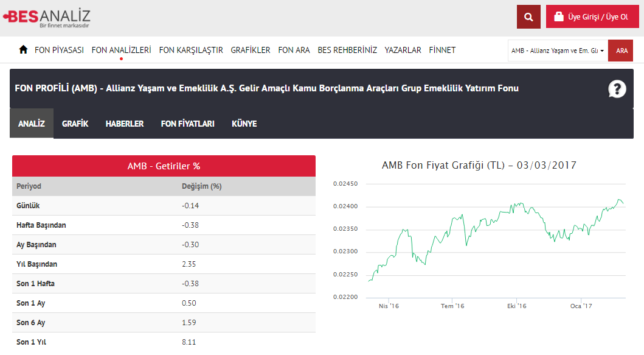The height and width of the screenshot is (355, 644).
Task: Click the Son 6 Ay row label
Action: (31, 323)
